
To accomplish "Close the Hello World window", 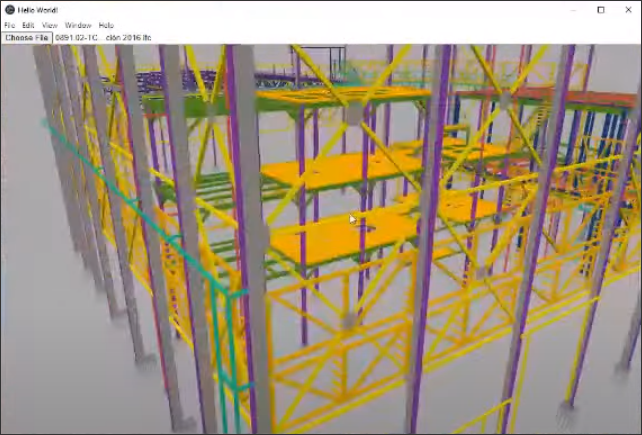I will pyautogui.click(x=629, y=9).
